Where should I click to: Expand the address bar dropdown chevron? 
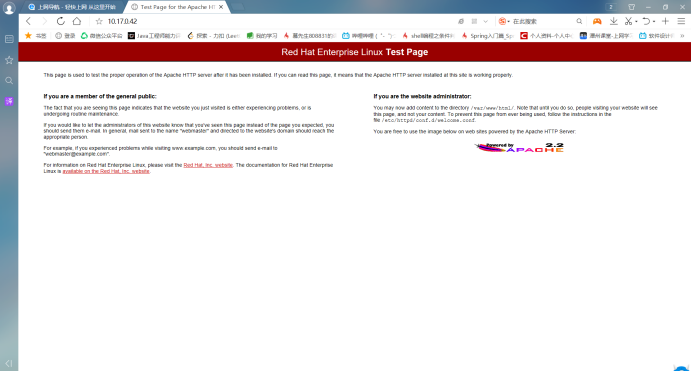(x=485, y=21)
